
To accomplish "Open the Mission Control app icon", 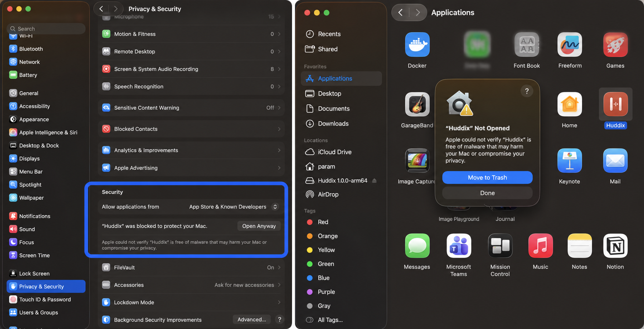I will point(500,246).
